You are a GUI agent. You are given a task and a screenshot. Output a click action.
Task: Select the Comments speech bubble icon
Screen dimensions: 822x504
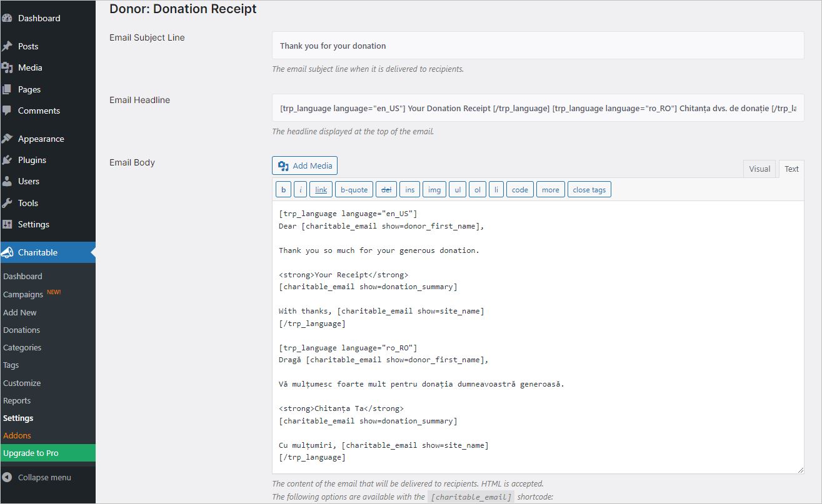pos(13,111)
